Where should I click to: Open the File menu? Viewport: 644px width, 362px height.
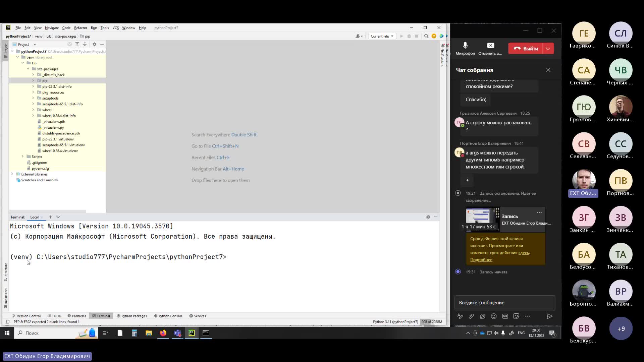pyautogui.click(x=18, y=28)
